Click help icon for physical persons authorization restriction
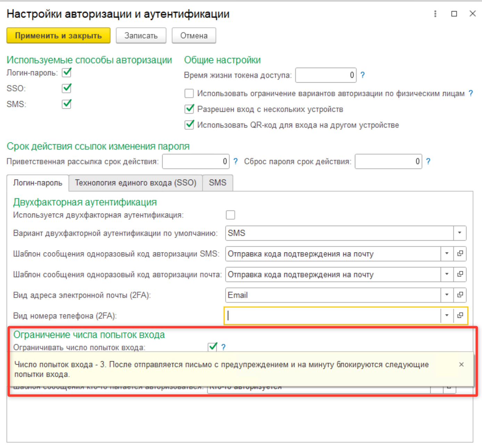Viewport: 482px width, 448px height. point(471,93)
